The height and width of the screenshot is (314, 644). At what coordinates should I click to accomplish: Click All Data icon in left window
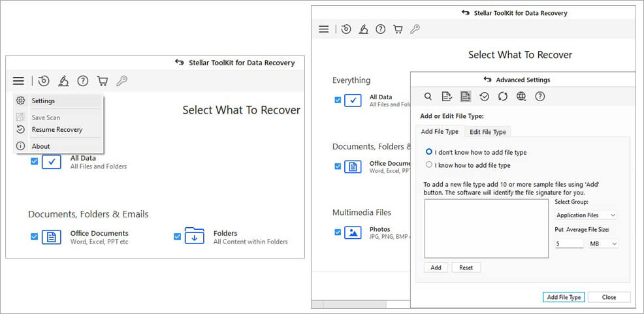[x=52, y=162]
